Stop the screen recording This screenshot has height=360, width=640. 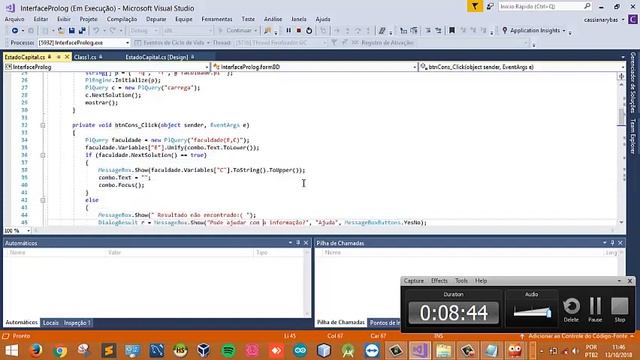click(620, 309)
